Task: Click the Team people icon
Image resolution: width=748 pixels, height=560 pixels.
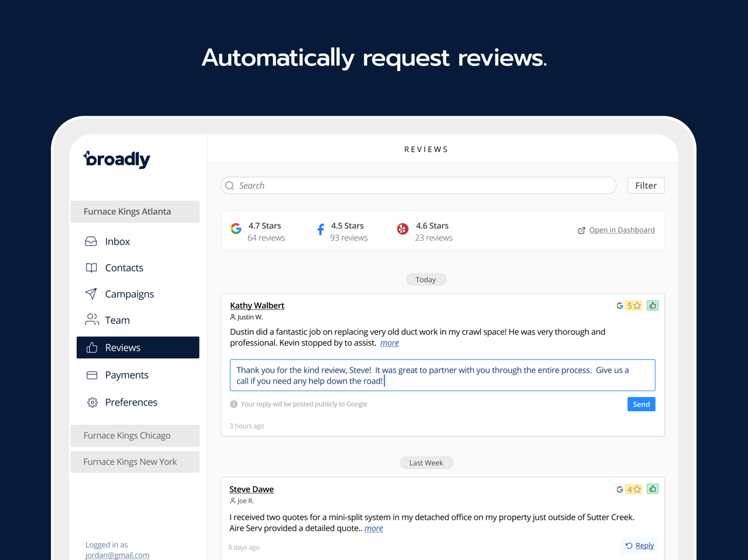Action: pos(92,320)
